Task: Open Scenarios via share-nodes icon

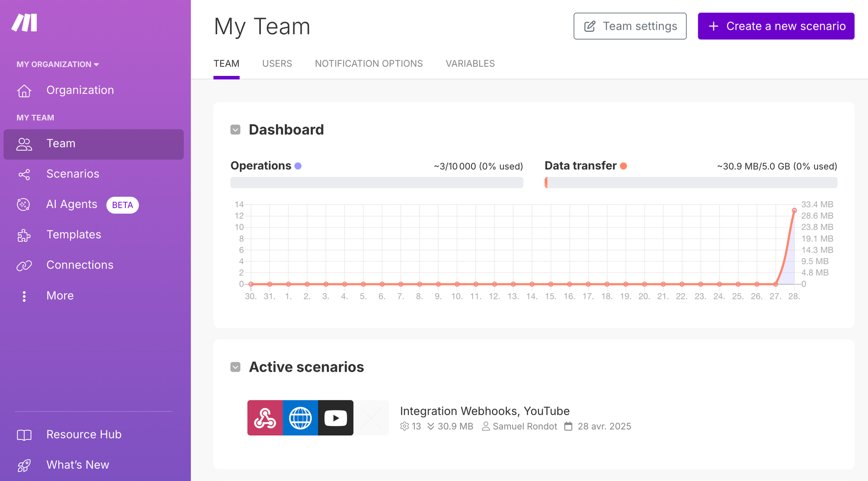Action: click(x=24, y=174)
